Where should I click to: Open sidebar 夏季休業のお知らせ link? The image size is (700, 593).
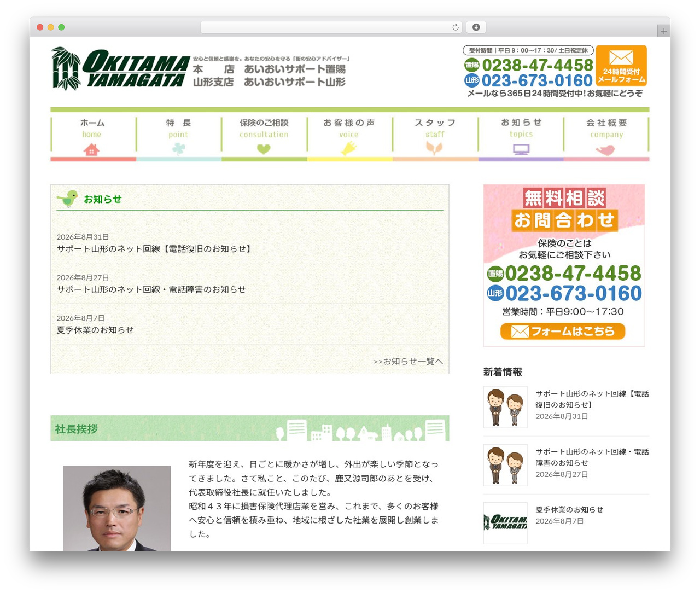coord(569,509)
